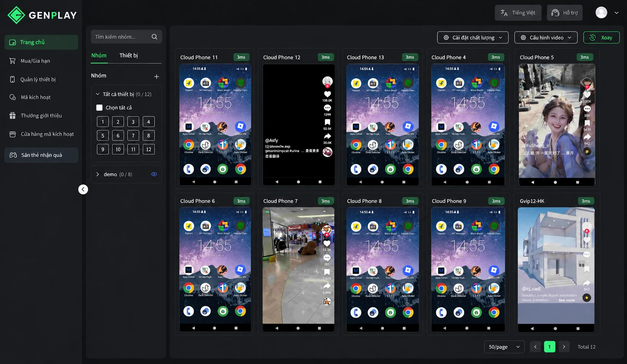Open 50/page size dropdown
Screen dimensions: 627x364
(x=504, y=347)
